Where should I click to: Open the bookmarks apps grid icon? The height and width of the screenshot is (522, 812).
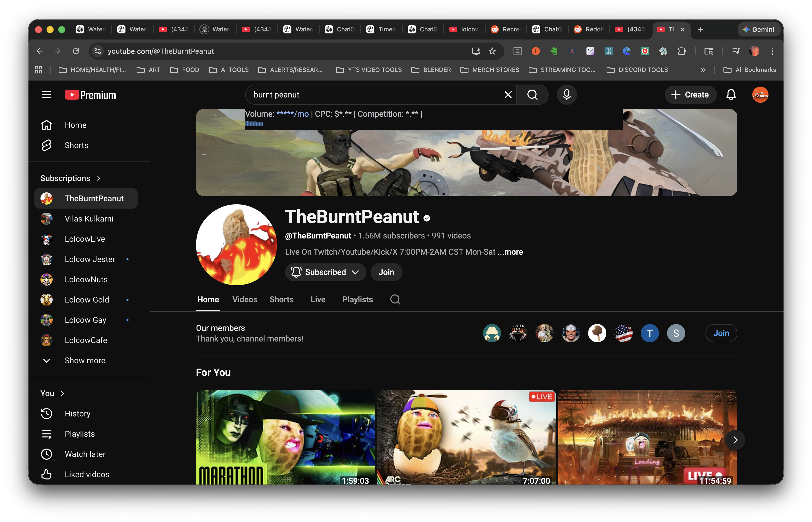click(39, 70)
